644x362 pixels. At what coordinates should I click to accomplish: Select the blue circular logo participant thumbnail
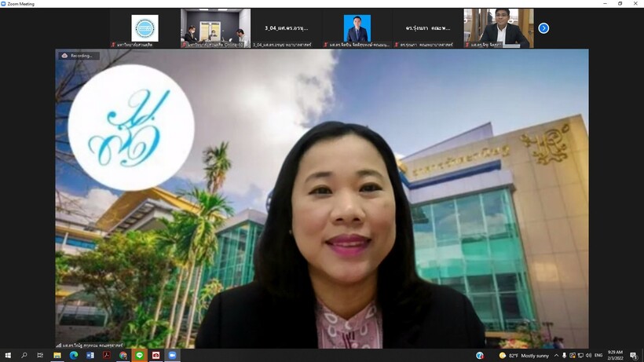[x=145, y=28]
